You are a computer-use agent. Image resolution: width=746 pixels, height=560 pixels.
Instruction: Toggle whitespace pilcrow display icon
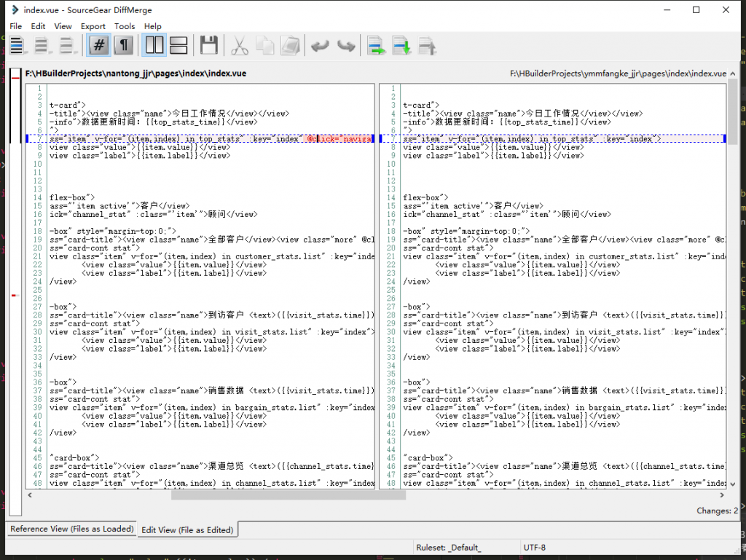click(x=123, y=46)
